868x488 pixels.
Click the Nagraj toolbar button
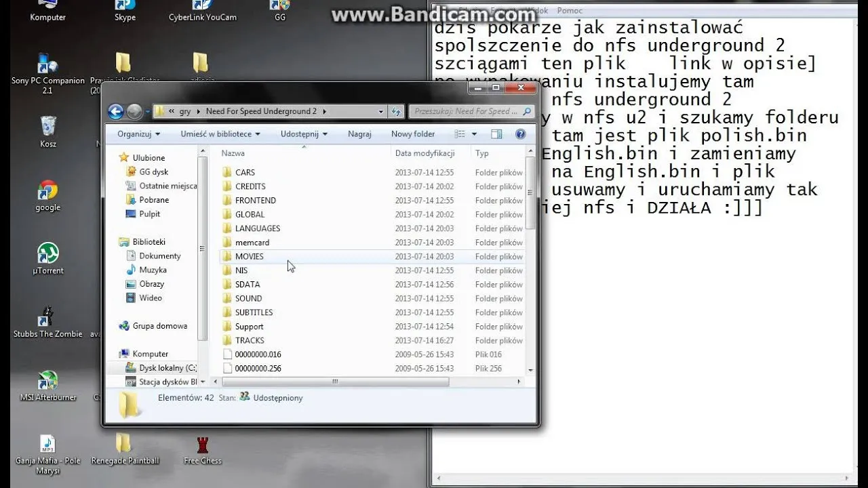359,134
